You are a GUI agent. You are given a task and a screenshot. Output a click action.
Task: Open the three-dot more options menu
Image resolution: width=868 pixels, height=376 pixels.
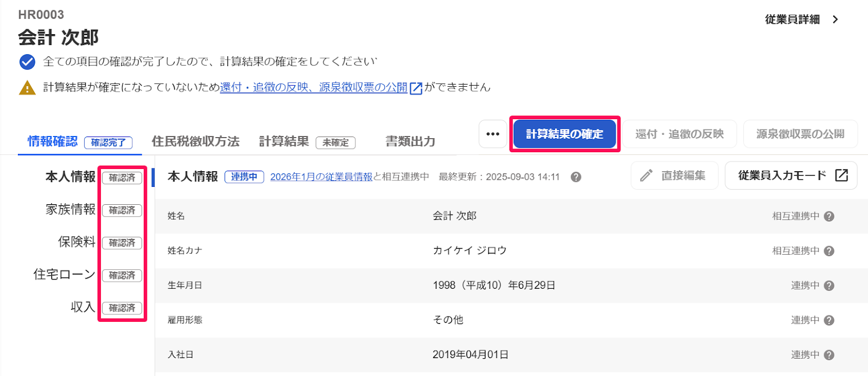click(x=493, y=134)
